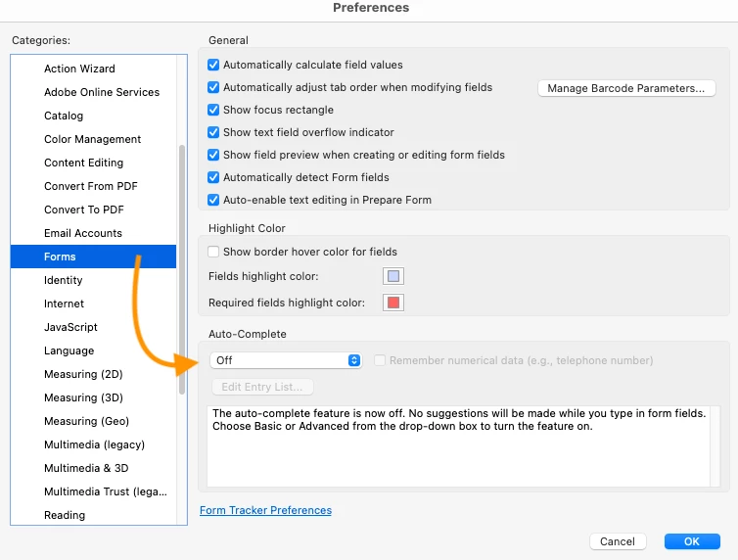The height and width of the screenshot is (560, 738).
Task: Click Manage Barcode Parameters button
Action: pos(626,88)
